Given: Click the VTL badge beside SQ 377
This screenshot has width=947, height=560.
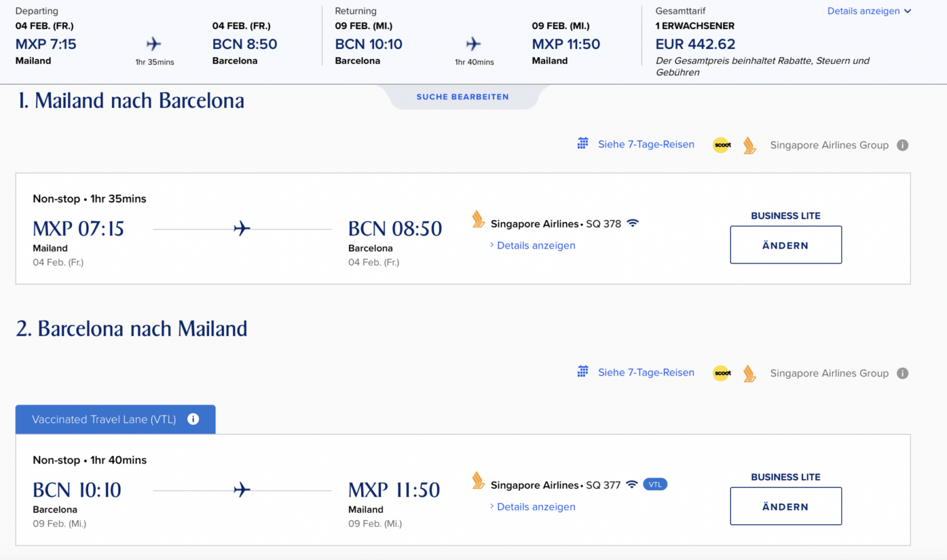Looking at the screenshot, I should (x=655, y=484).
